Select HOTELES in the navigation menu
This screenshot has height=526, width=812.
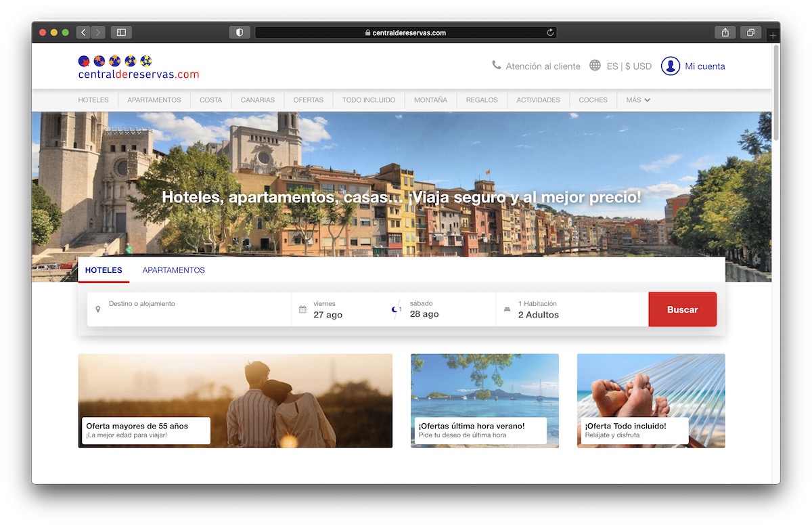pos(93,100)
